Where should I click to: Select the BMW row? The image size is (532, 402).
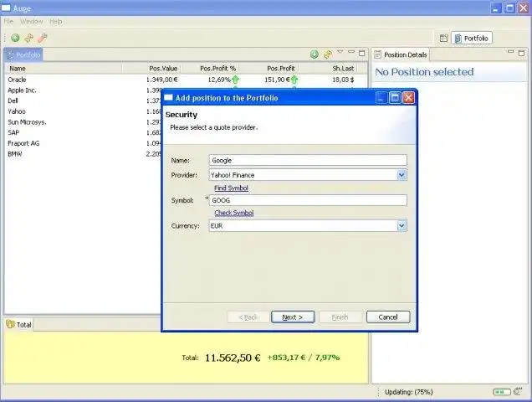click(x=83, y=154)
